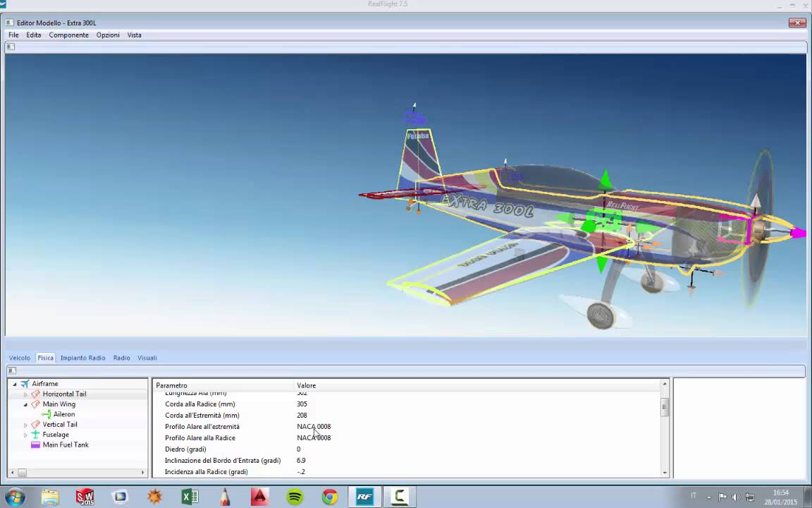Select Aileron in the tree

click(x=64, y=414)
